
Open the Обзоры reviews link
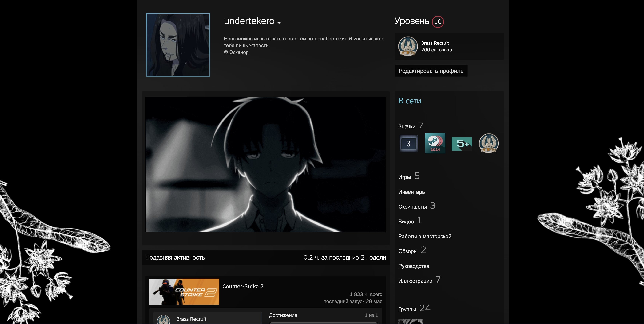412,250
